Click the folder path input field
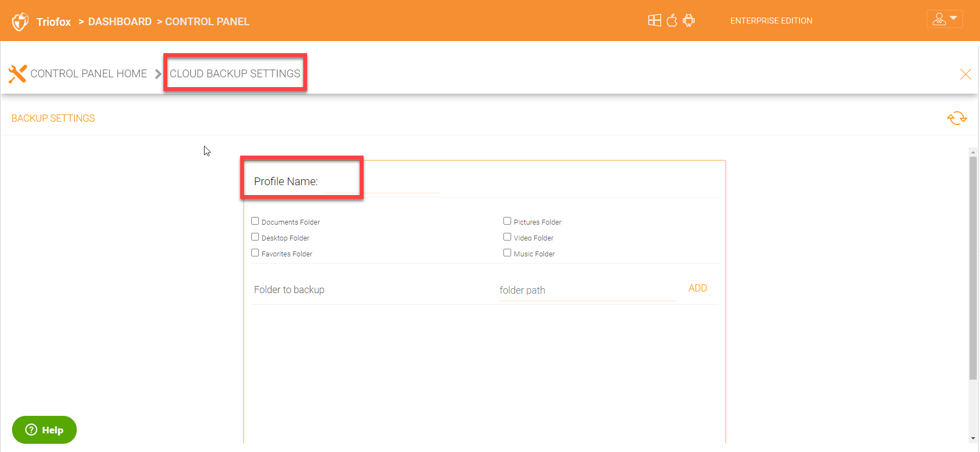 click(587, 290)
